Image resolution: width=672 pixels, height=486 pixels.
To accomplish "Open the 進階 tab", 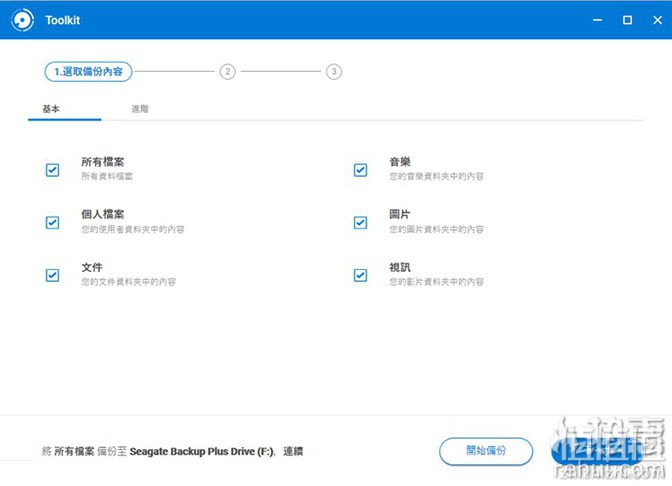I will (x=140, y=109).
